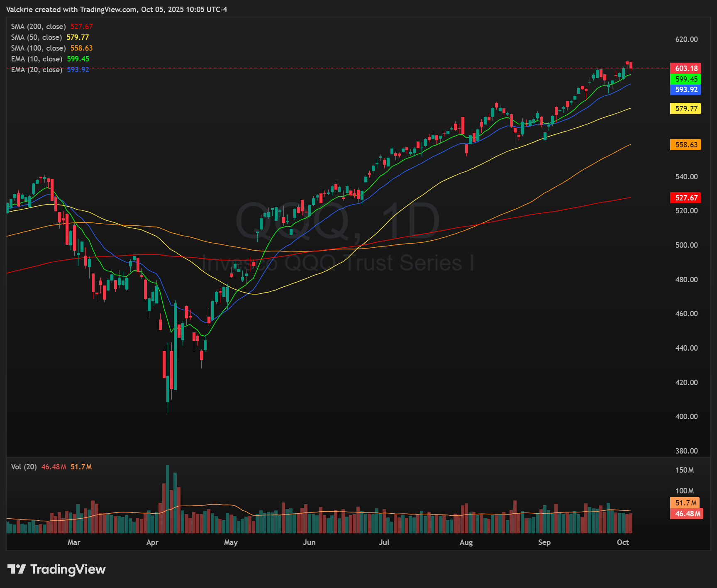
Task: Click the SMA (100, close) indicator legend
Action: click(52, 48)
